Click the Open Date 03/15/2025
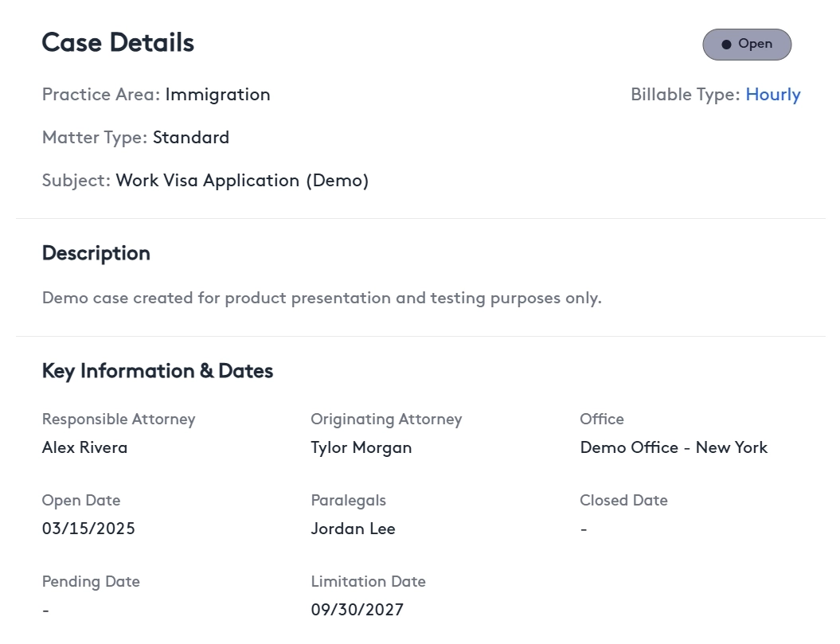 (88, 529)
